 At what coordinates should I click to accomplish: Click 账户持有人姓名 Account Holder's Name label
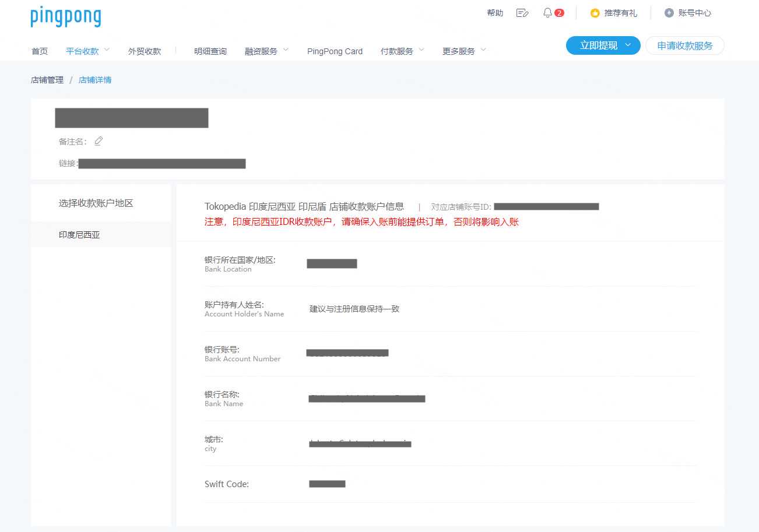click(244, 309)
